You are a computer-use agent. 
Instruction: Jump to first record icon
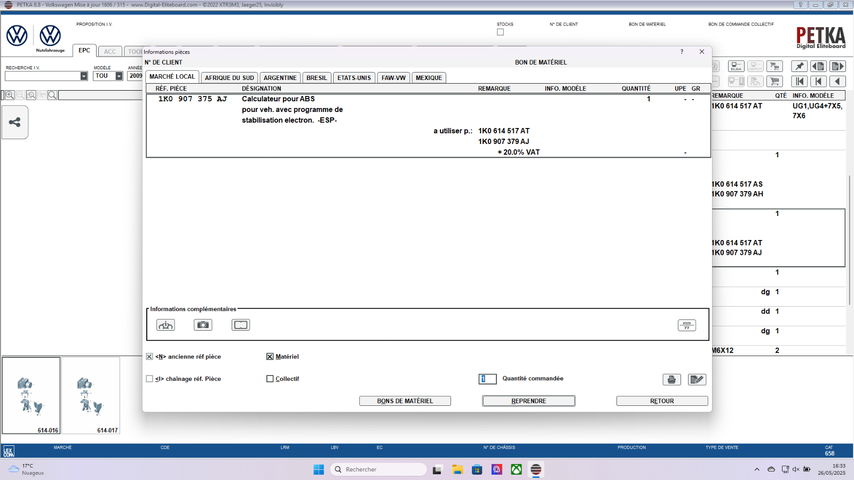point(799,81)
